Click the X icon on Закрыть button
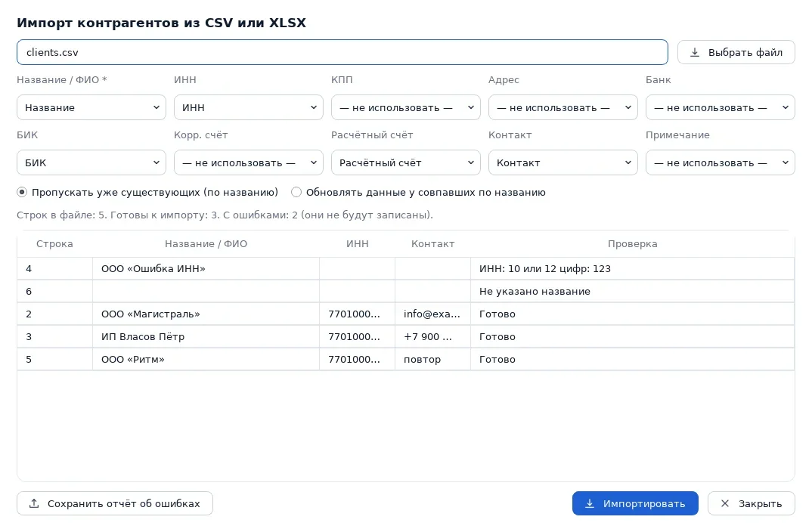This screenshot has height=529, width=812. coord(725,503)
